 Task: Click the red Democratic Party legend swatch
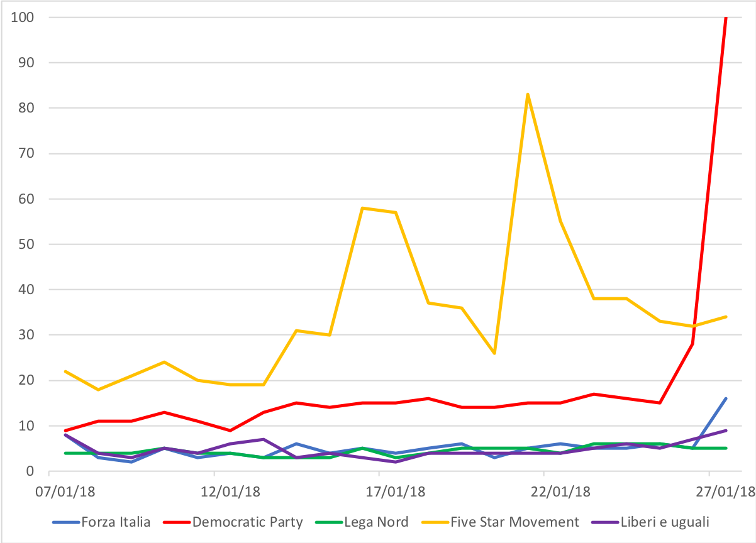(x=177, y=522)
